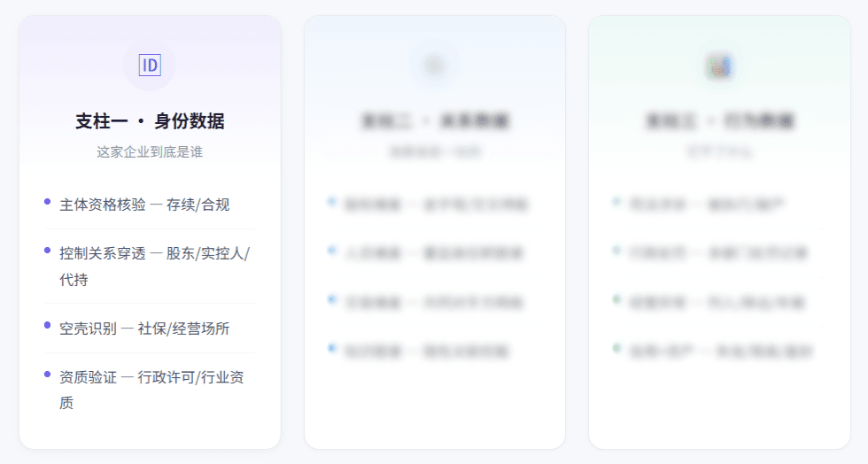868x464 pixels.
Task: Open the 控制关系穿透 — 股东/实控人/代持 item
Action: pyautogui.click(x=150, y=267)
